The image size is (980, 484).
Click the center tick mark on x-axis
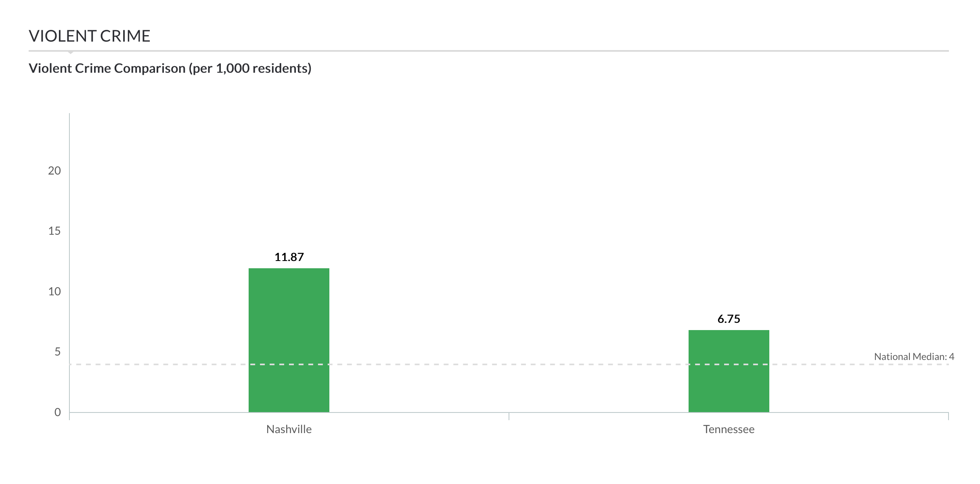point(509,416)
